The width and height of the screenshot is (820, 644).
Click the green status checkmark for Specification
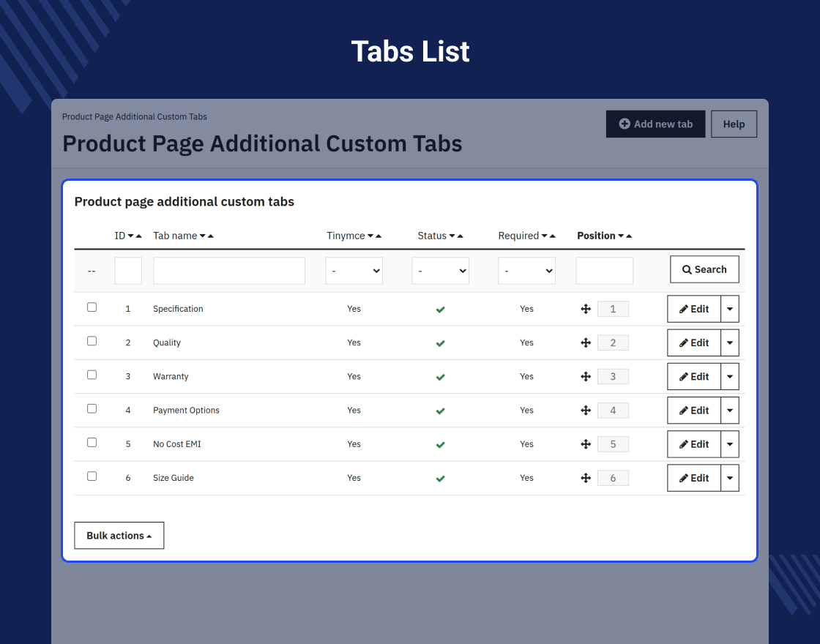[440, 310]
